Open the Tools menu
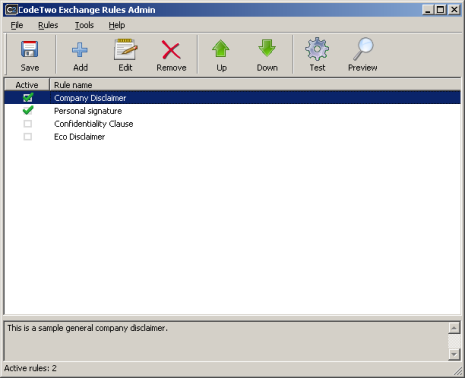The width and height of the screenshot is (465, 378). point(84,25)
